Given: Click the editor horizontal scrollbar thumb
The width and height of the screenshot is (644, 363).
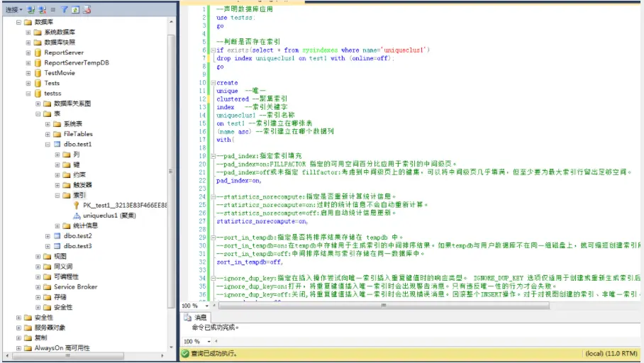Looking at the screenshot, I should pyautogui.click(x=384, y=306).
